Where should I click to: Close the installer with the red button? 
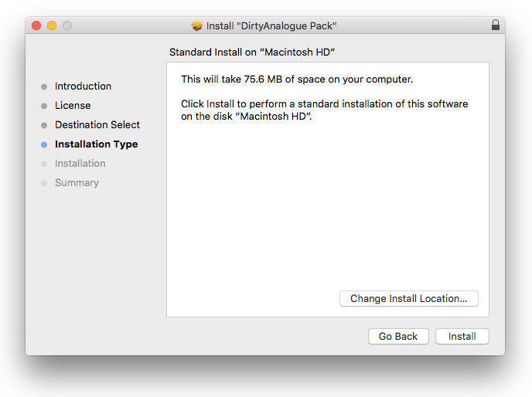click(36, 25)
